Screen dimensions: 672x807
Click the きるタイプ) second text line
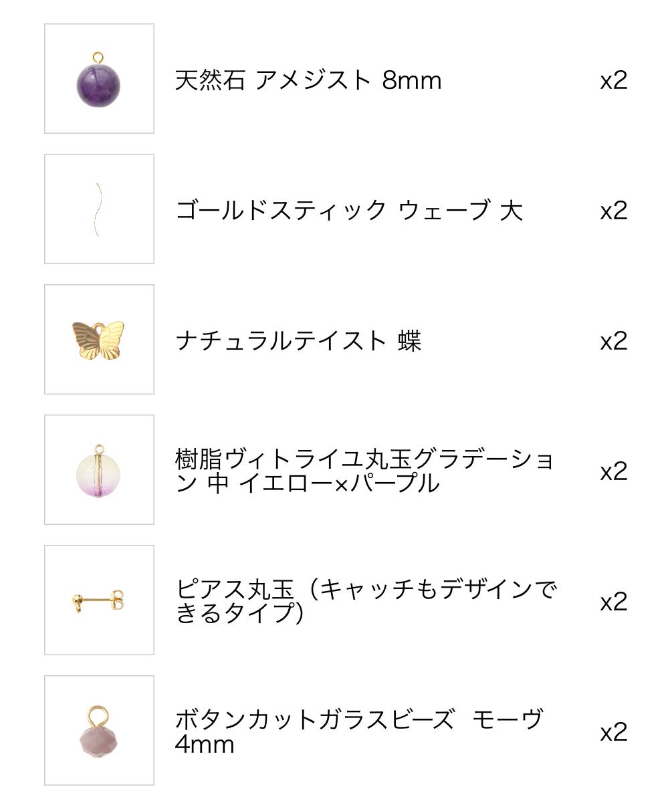pyautogui.click(x=239, y=613)
